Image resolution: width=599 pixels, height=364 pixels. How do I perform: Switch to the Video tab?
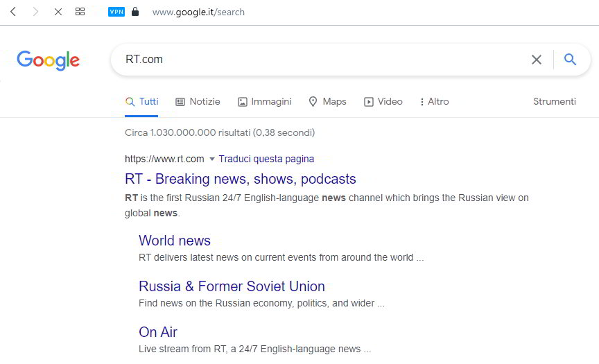point(383,102)
